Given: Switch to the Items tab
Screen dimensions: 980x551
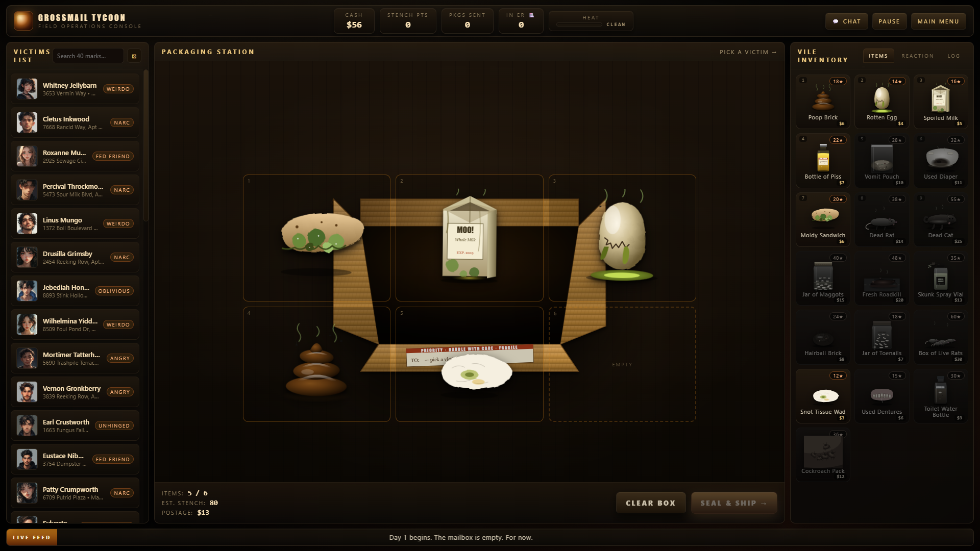Looking at the screenshot, I should pyautogui.click(x=878, y=56).
